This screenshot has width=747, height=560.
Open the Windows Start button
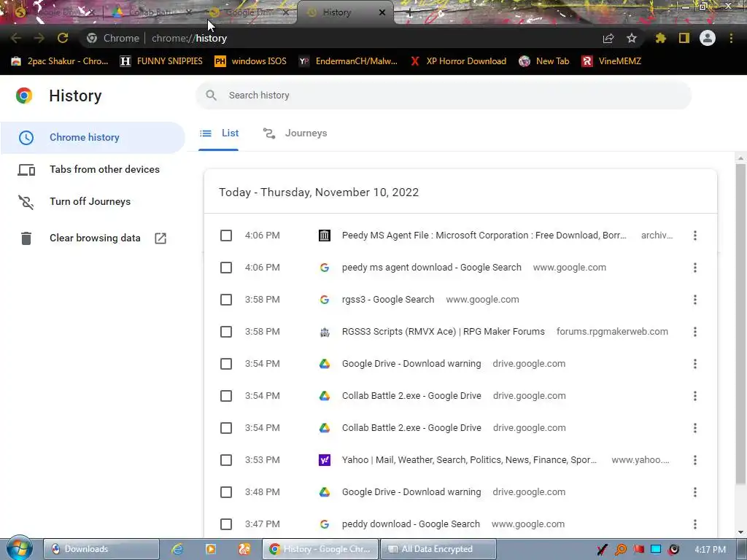(20, 548)
